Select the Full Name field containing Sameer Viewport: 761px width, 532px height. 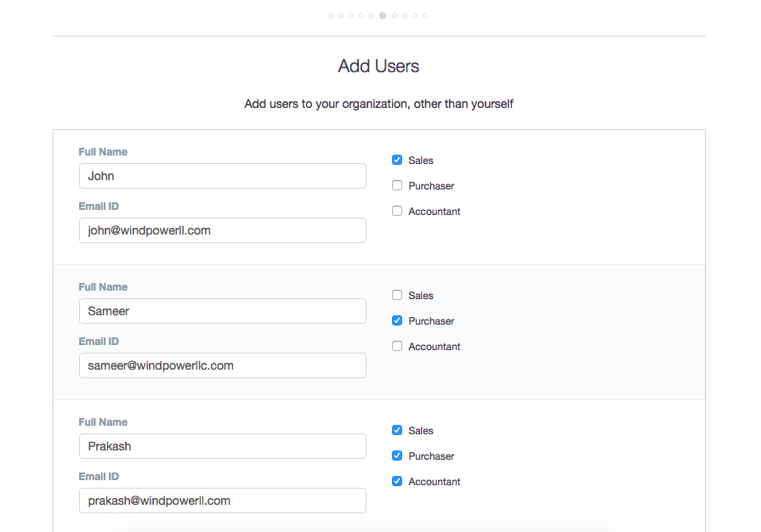(x=222, y=311)
